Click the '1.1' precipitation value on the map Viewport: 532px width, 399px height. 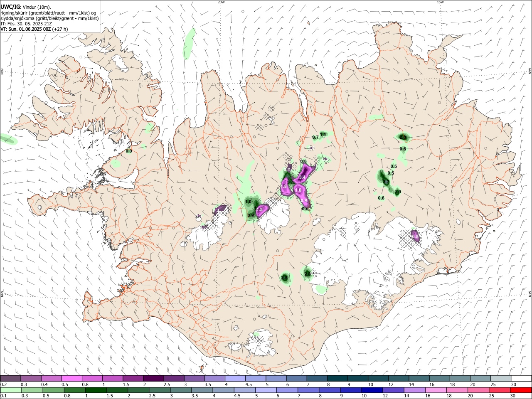tap(323, 134)
